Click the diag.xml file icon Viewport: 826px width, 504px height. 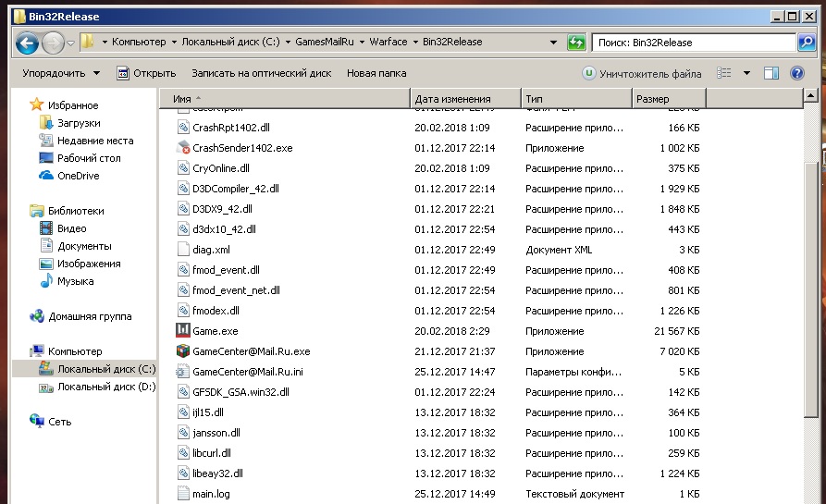pyautogui.click(x=183, y=249)
